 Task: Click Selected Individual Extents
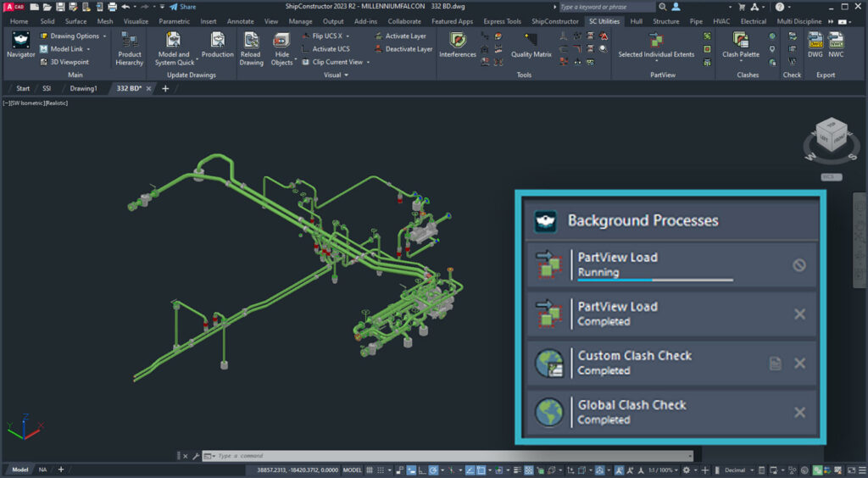click(x=656, y=45)
